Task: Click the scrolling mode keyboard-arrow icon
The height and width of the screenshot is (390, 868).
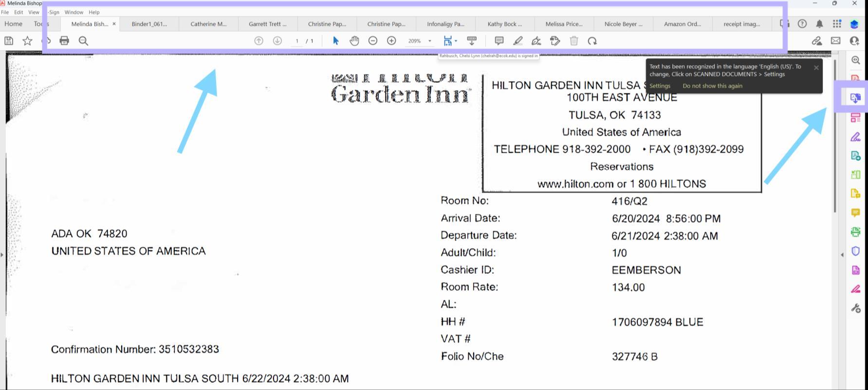Action: (472, 41)
